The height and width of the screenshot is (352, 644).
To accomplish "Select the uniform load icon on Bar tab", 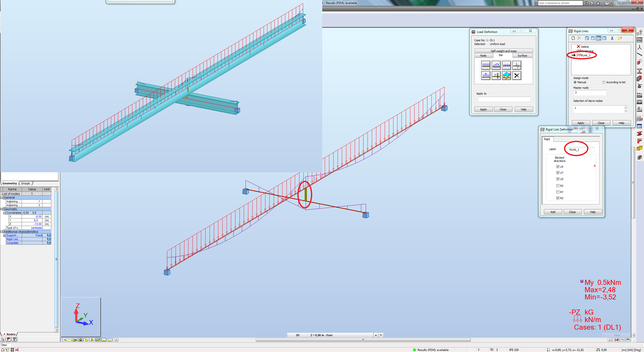I will (x=486, y=65).
